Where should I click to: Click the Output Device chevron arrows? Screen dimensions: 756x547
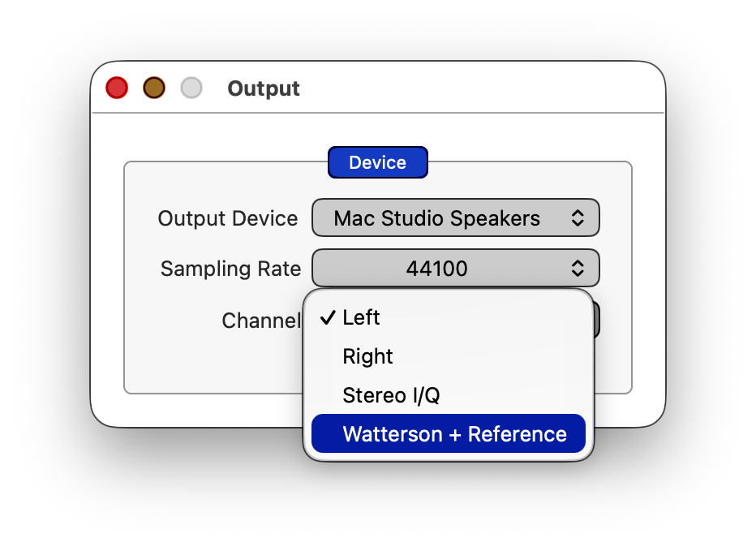577,218
